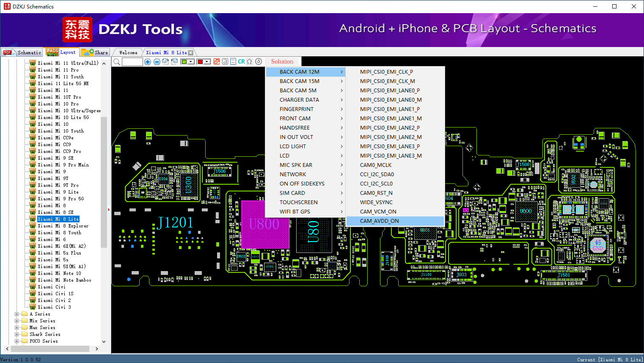This screenshot has height=363, width=644.
Task: Click the Xiaomi Mi 6 file icon
Action: coord(33,239)
